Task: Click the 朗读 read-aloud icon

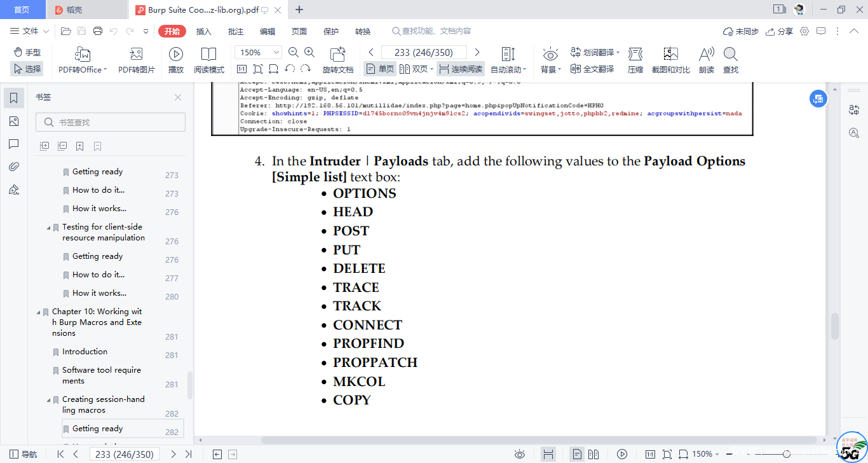Action: point(706,55)
